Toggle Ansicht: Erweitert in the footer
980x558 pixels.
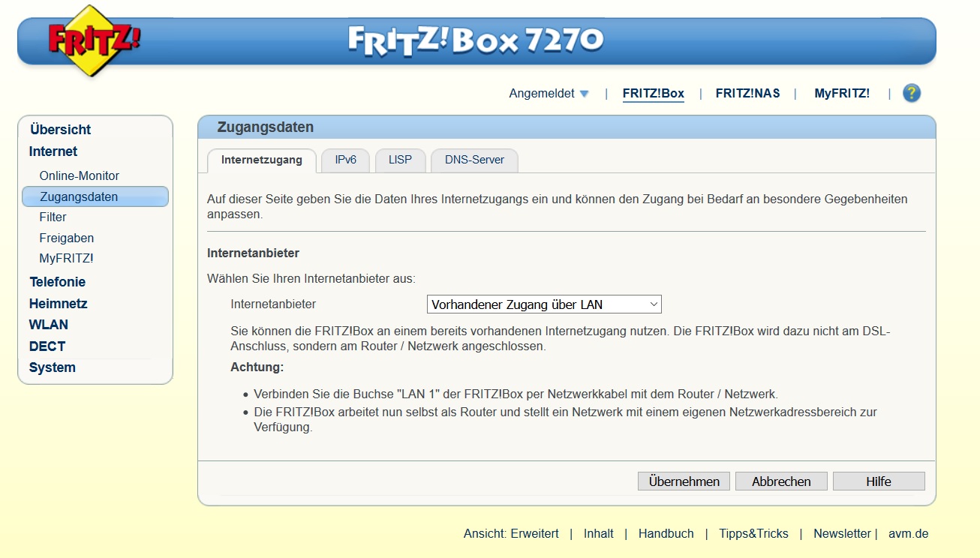point(511,534)
